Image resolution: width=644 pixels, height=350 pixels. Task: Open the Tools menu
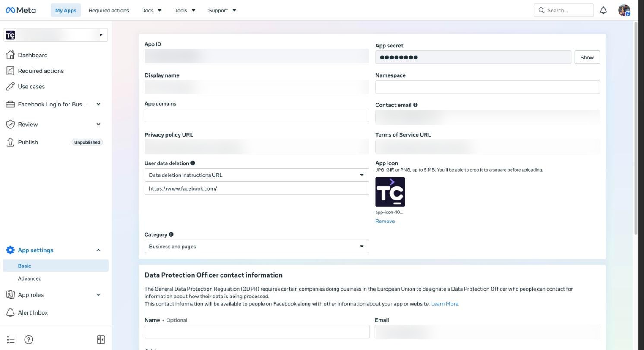click(x=185, y=10)
